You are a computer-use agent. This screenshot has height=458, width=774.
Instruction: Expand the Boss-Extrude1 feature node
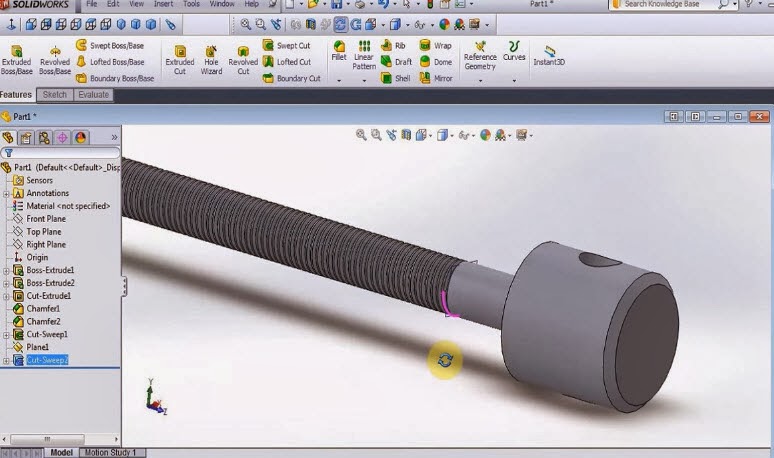(6, 270)
